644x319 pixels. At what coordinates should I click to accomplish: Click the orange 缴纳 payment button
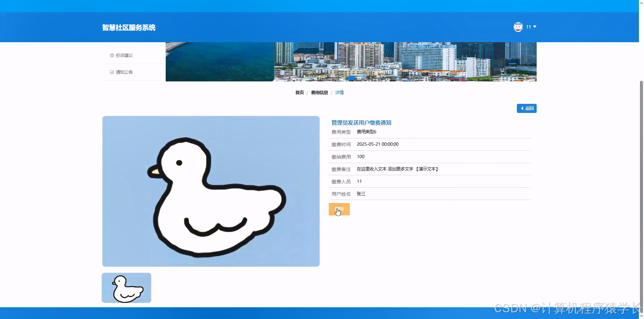(339, 209)
